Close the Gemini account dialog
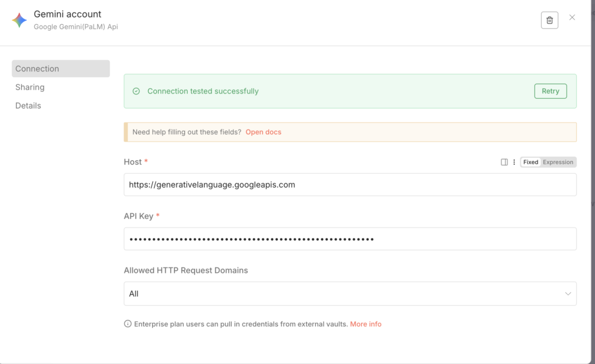The image size is (595, 364). coord(572,18)
